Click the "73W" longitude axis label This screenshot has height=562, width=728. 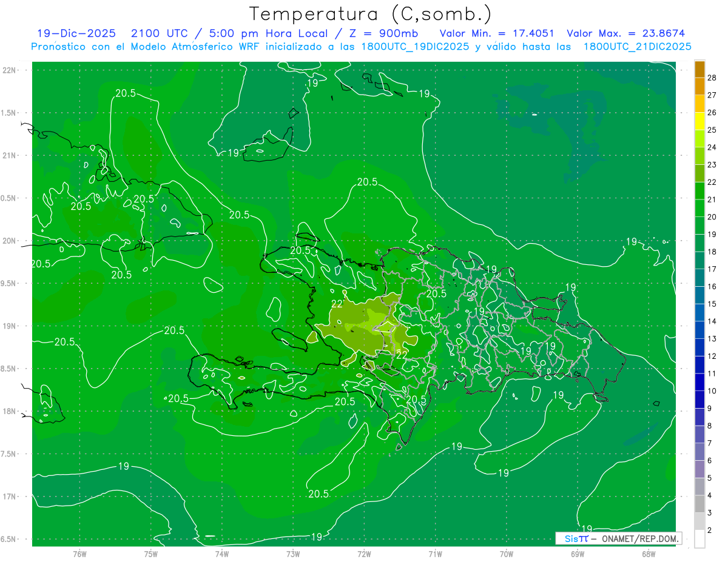293,554
